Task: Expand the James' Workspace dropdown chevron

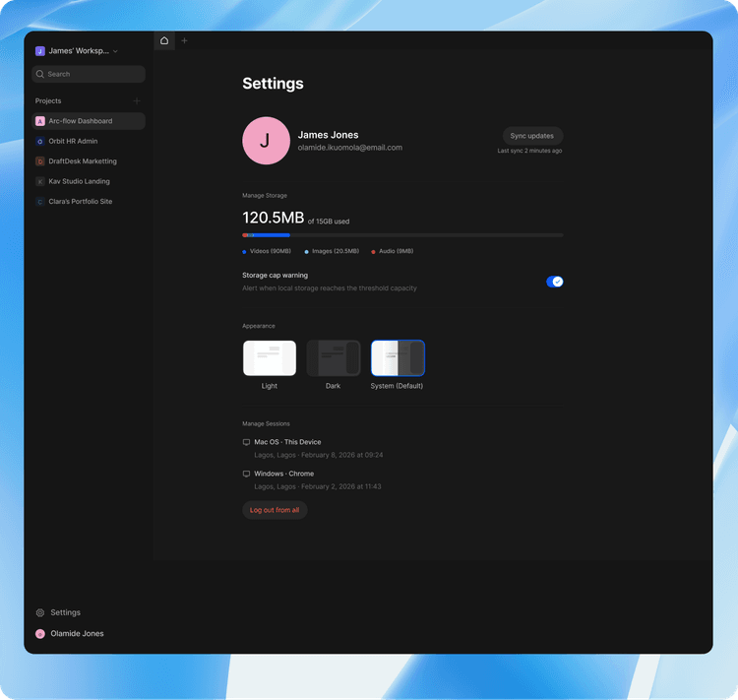Action: pyautogui.click(x=115, y=51)
